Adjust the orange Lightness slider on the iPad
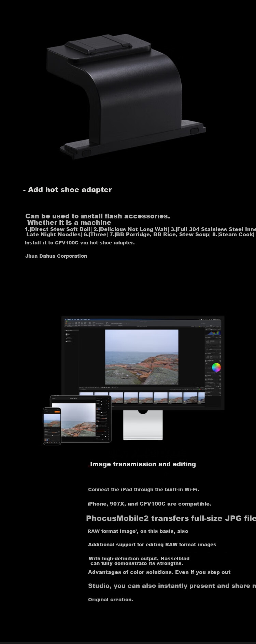This screenshot has height=644, width=256. [x=101, y=418]
